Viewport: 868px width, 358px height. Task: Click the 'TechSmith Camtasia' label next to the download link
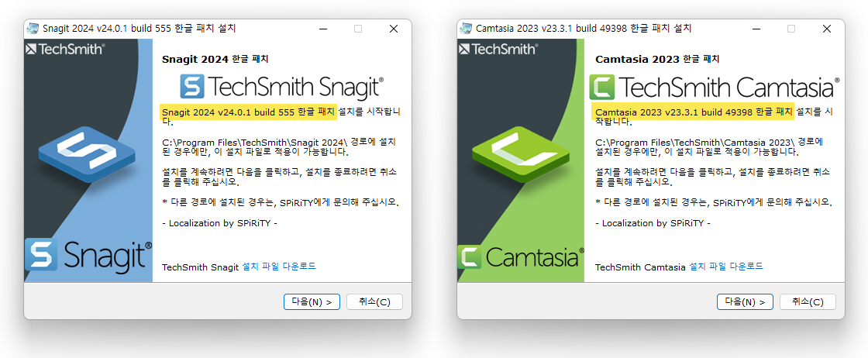(x=640, y=267)
